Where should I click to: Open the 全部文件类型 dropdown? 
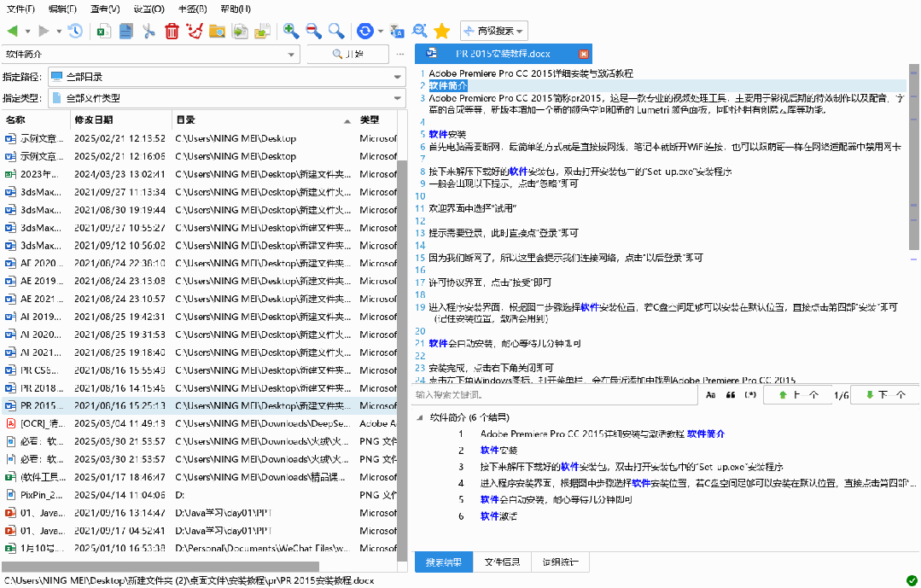click(x=399, y=98)
